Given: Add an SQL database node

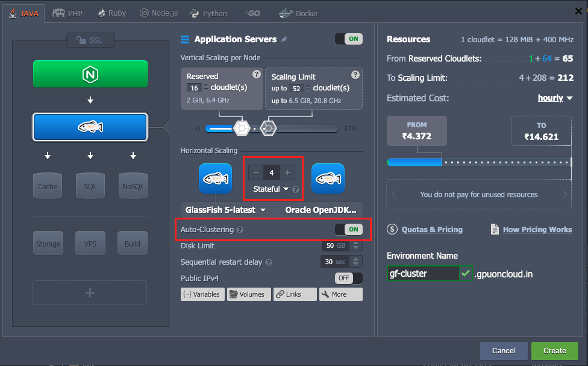Looking at the screenshot, I should pos(90,185).
